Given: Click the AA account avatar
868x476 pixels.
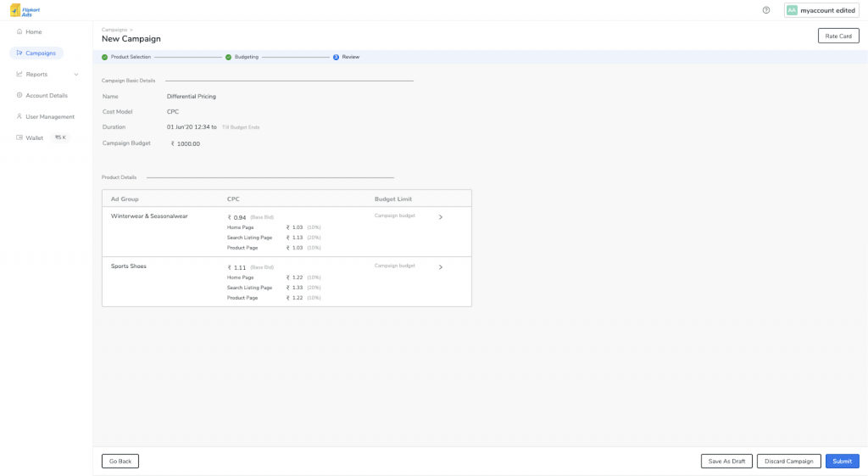Looking at the screenshot, I should [x=793, y=10].
